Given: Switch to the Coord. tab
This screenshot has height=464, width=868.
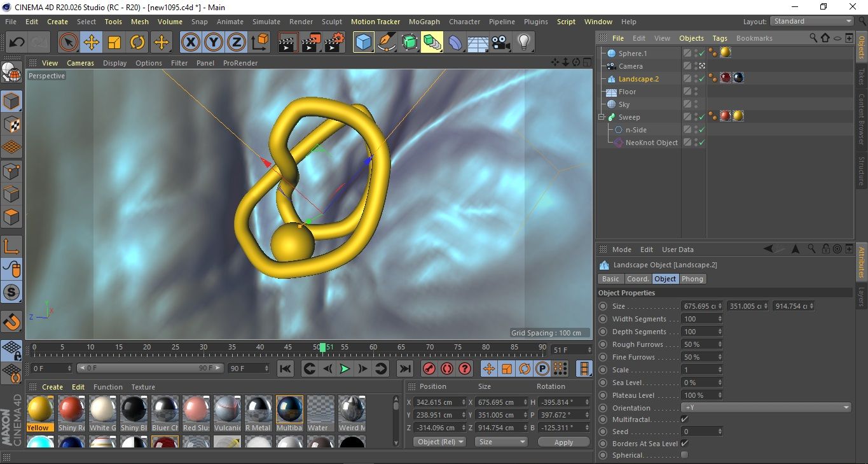Looking at the screenshot, I should pyautogui.click(x=638, y=279).
